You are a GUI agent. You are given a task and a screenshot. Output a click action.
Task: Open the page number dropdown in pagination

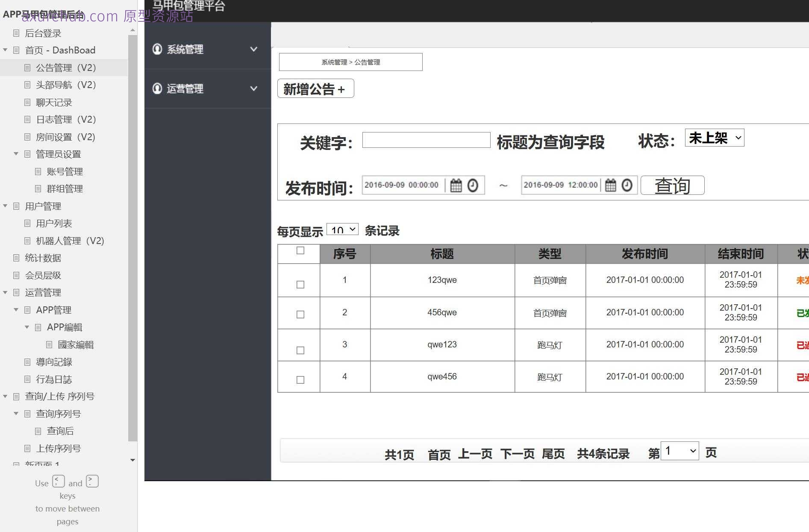coord(679,451)
